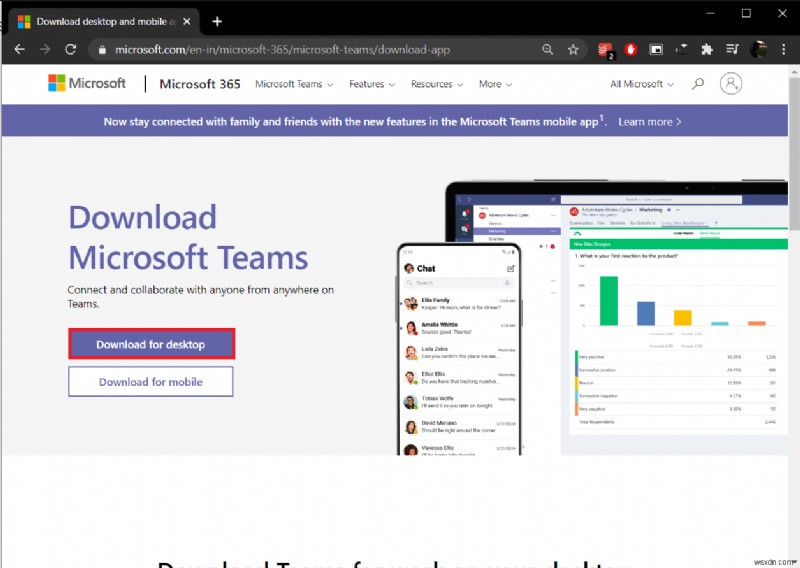The image size is (800, 568).
Task: Open the site search magnifier icon
Action: (x=697, y=84)
